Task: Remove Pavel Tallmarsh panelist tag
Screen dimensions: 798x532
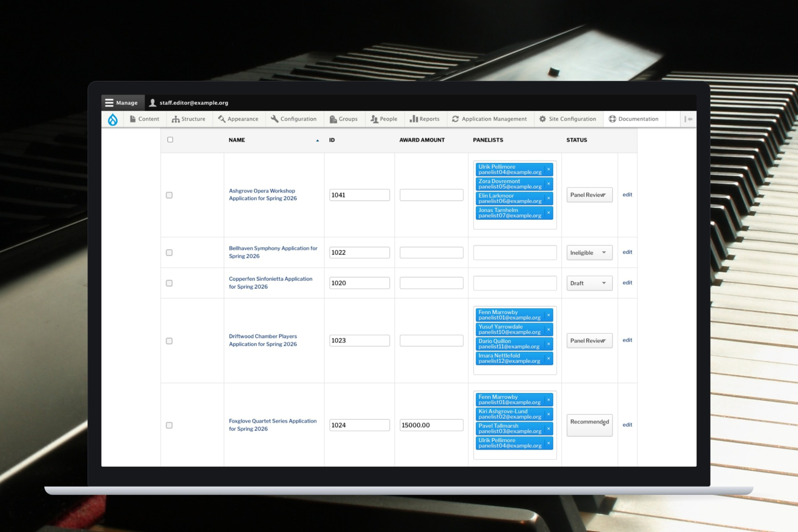Action: coord(548,429)
